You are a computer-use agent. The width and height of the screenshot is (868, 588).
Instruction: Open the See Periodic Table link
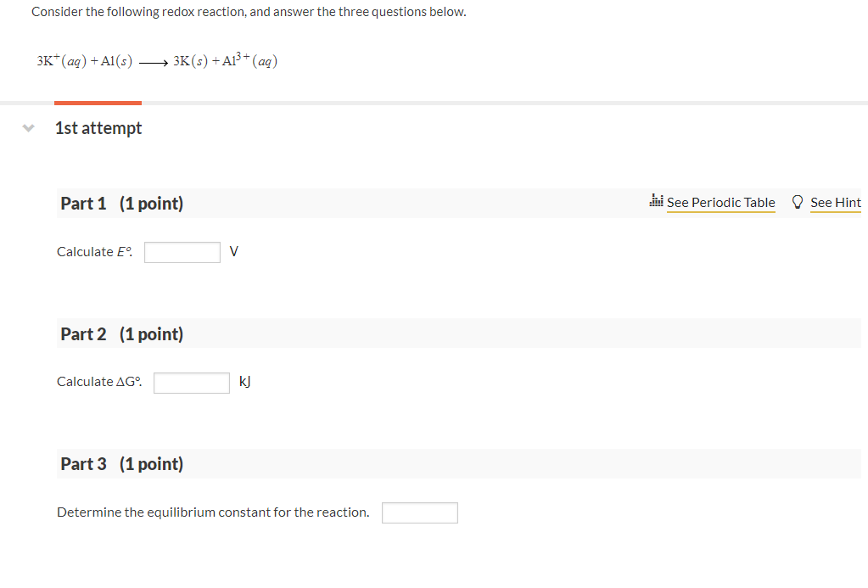click(722, 202)
